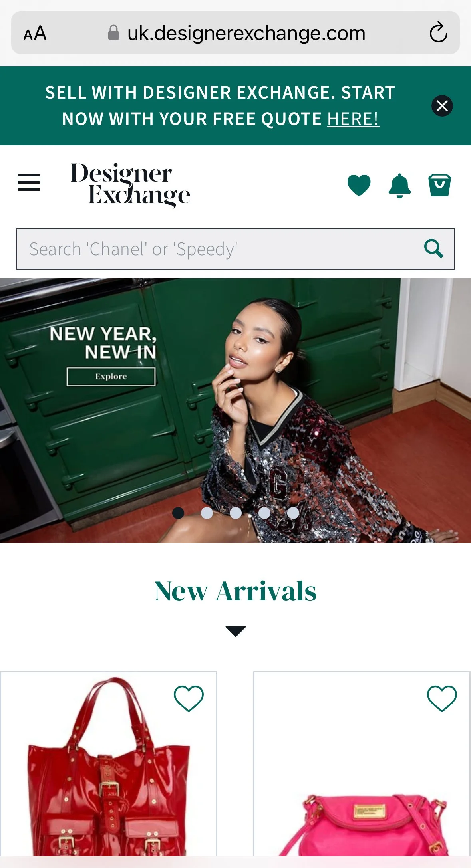Viewport: 471px width, 868px height.
Task: Open the shopping bag cart
Action: pyautogui.click(x=439, y=185)
